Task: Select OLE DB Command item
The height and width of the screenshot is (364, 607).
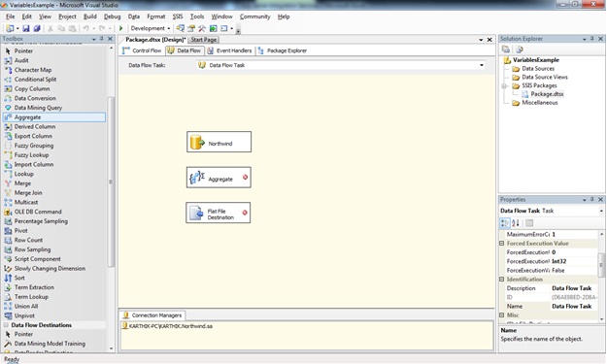Action: 38,212
